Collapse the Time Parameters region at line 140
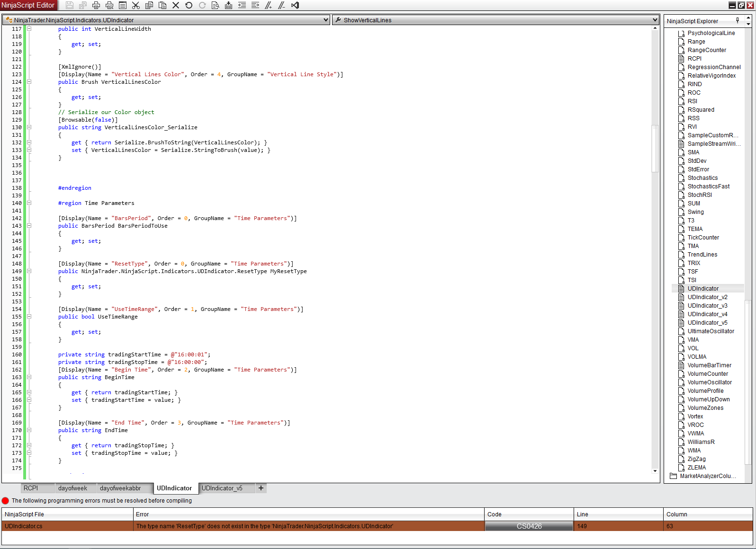Screen dimensions: 756x549 [x=29, y=203]
